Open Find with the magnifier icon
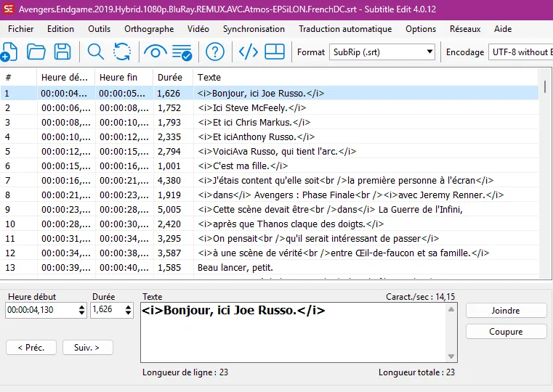The height and width of the screenshot is (392, 553). [x=96, y=52]
